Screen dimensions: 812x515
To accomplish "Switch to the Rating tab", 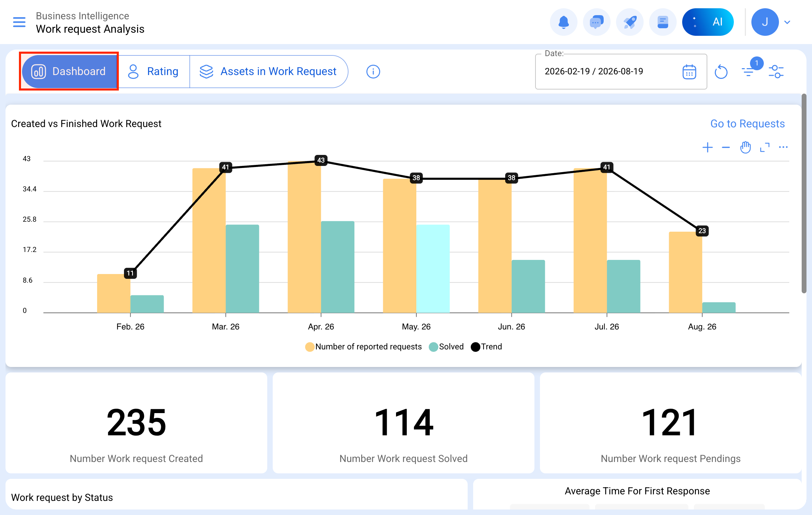I will [x=153, y=72].
